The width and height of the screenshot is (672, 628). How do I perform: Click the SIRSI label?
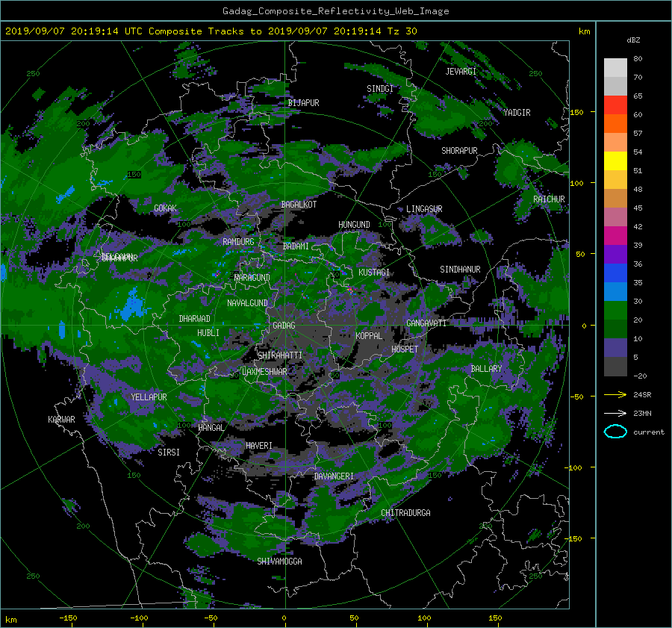(x=169, y=453)
